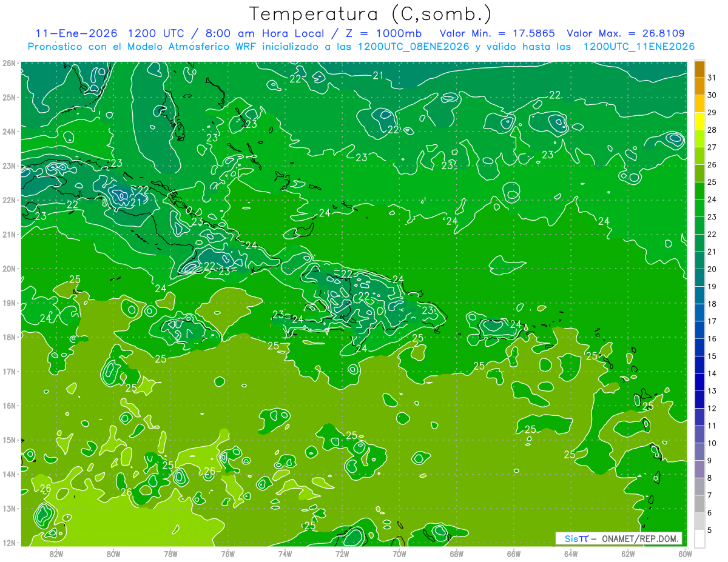728x562 pixels.
Task: Select the 19N latitude axis label
Action: pos(8,303)
